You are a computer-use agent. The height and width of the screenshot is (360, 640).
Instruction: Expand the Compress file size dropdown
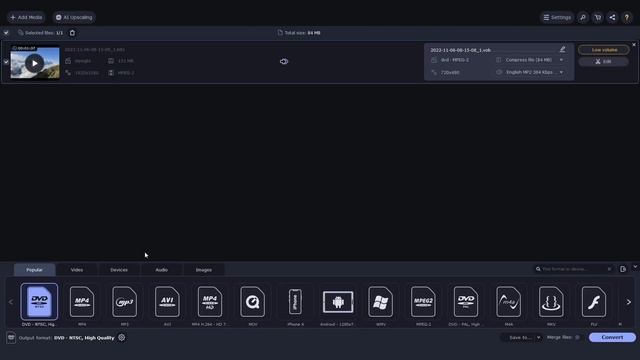562,60
